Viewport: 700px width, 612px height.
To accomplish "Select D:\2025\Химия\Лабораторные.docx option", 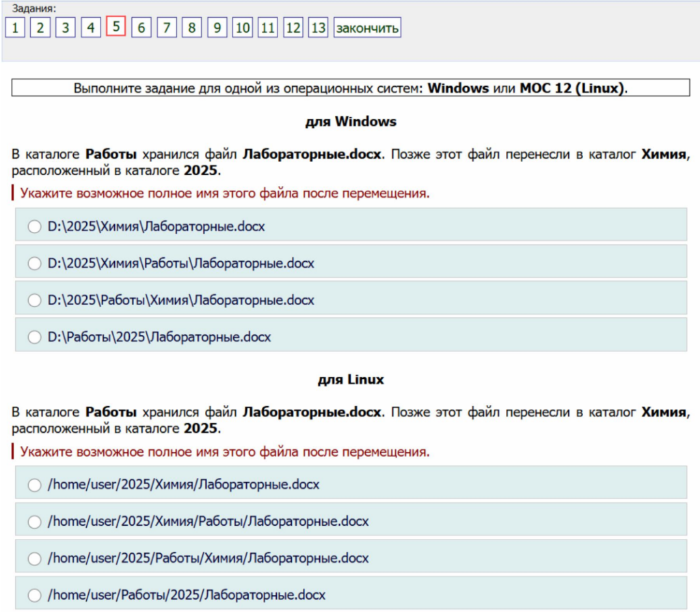I will (34, 226).
